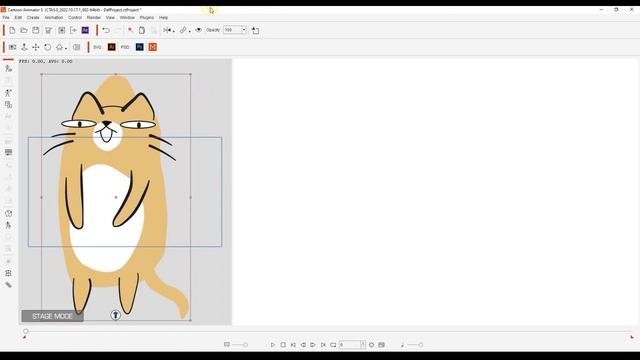Open the link tool dropdown arrow
The height and width of the screenshot is (360, 640).
coord(190,31)
